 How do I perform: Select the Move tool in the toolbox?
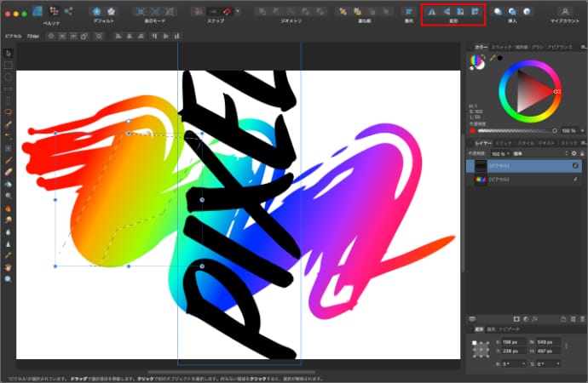tap(8, 52)
